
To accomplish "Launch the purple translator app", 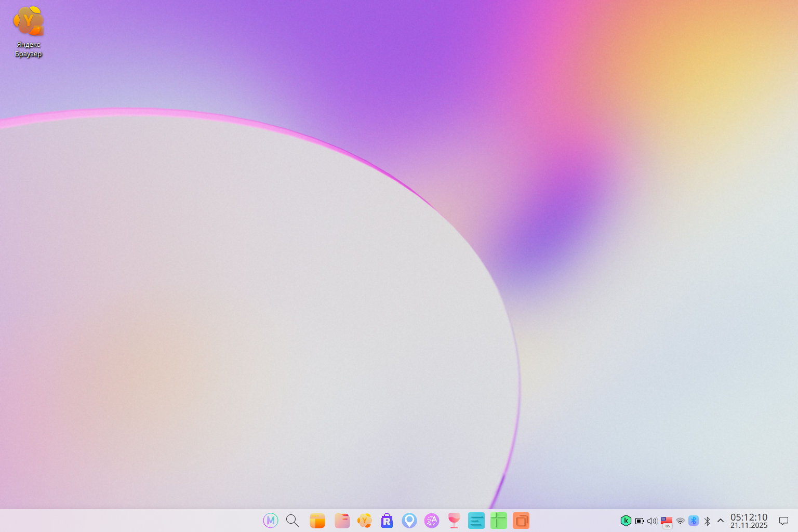I will tap(432, 520).
